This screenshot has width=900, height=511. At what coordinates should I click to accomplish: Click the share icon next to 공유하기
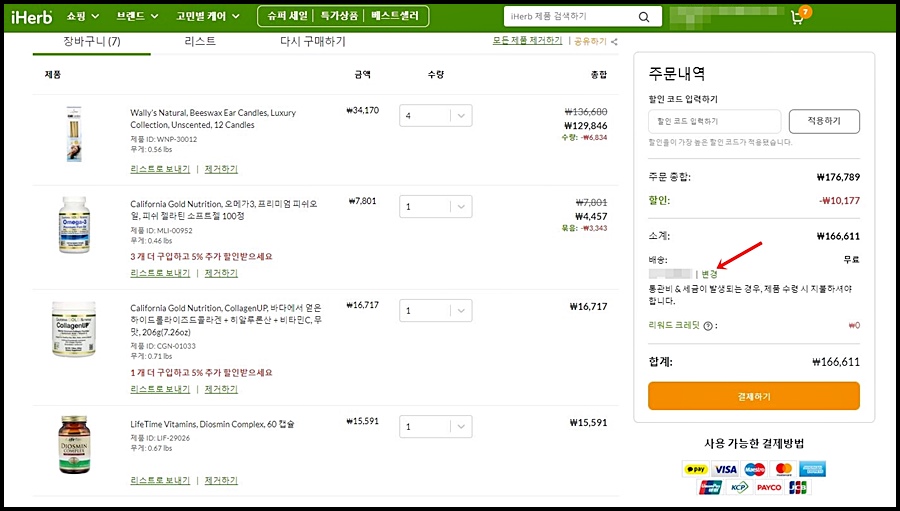click(614, 42)
